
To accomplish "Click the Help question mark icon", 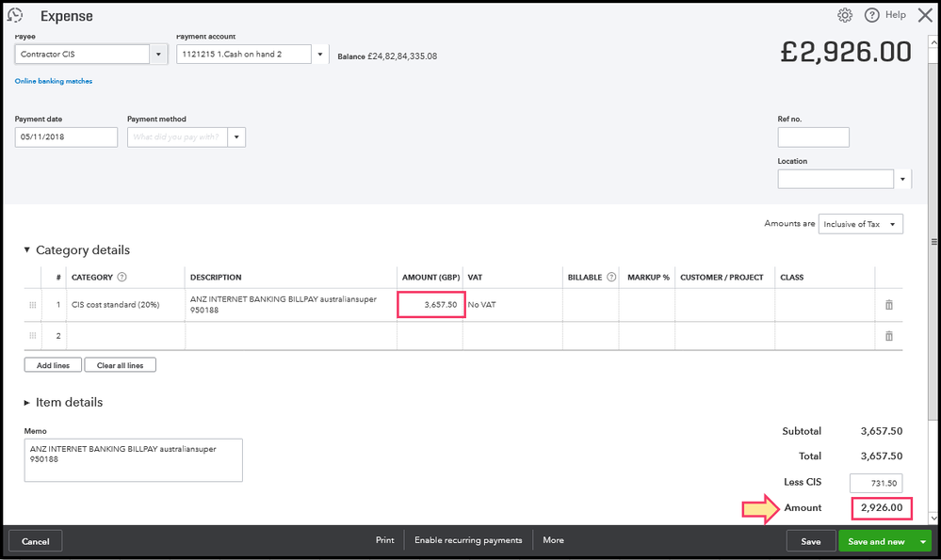I will pyautogui.click(x=871, y=15).
